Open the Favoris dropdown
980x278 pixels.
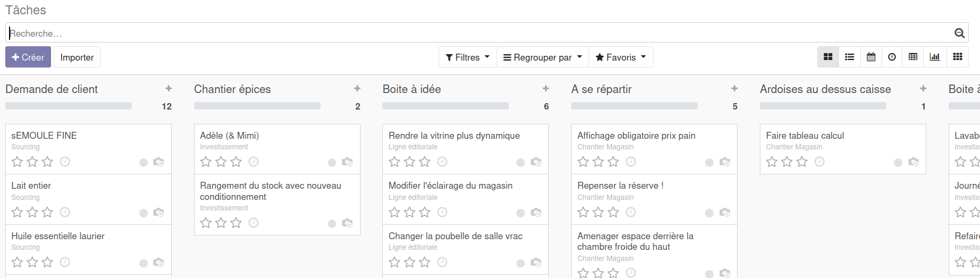click(621, 57)
